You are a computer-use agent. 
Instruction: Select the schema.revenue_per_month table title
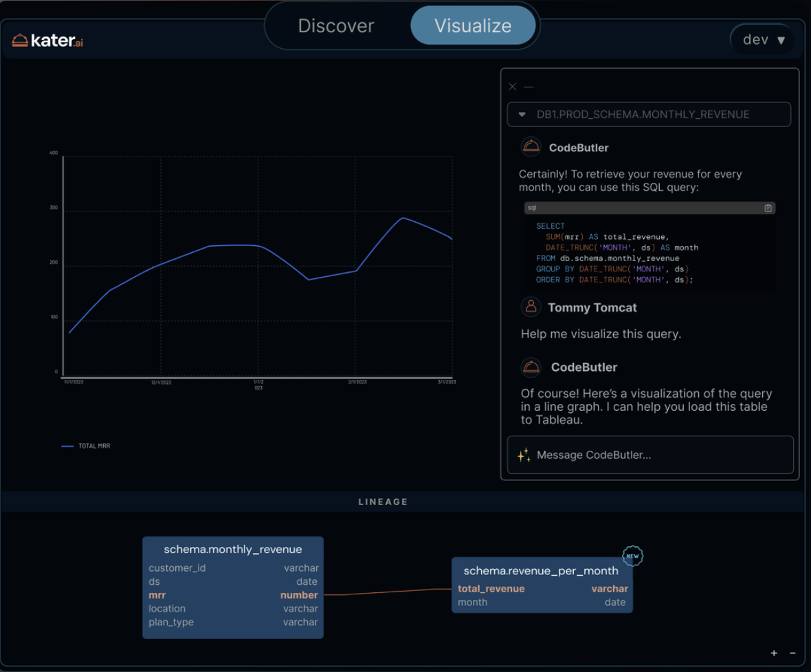click(x=541, y=571)
